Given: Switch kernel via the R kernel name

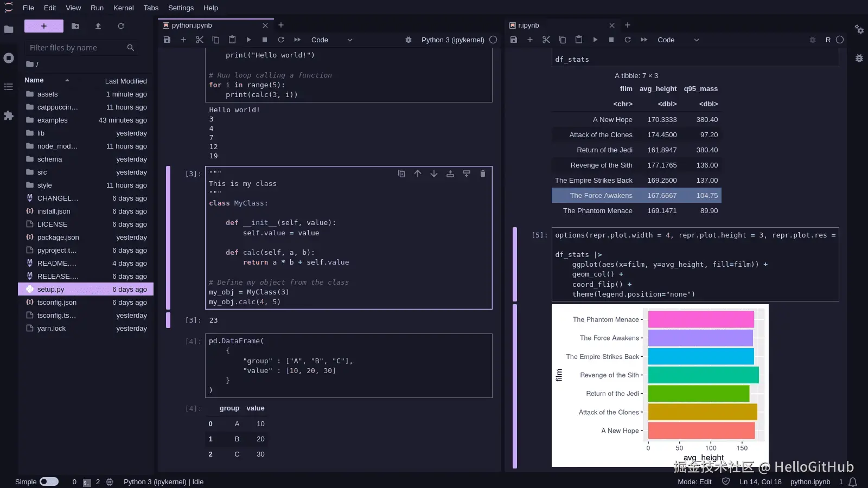Looking at the screenshot, I should pos(828,40).
